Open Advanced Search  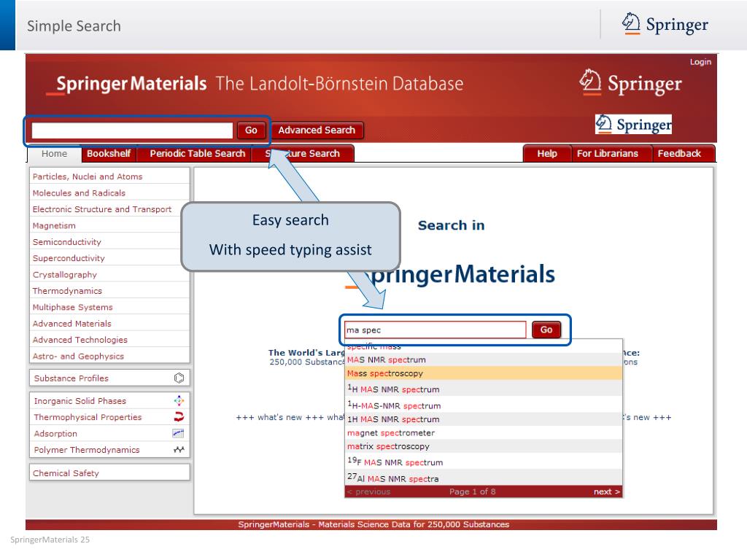click(317, 131)
